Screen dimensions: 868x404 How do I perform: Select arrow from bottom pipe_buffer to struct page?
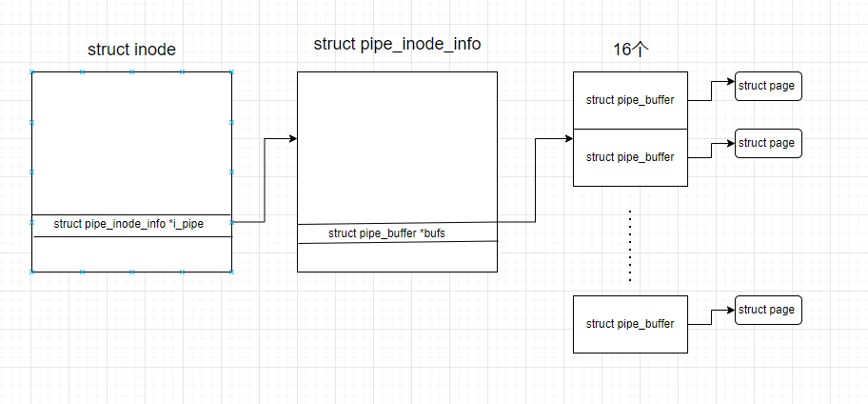pos(711,317)
